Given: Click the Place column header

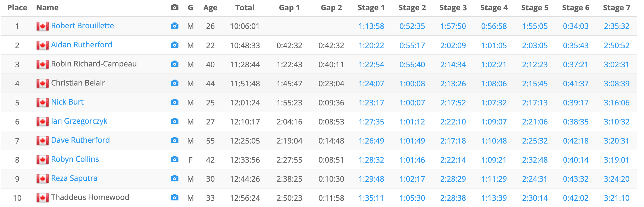Looking at the screenshot, I should (17, 8).
